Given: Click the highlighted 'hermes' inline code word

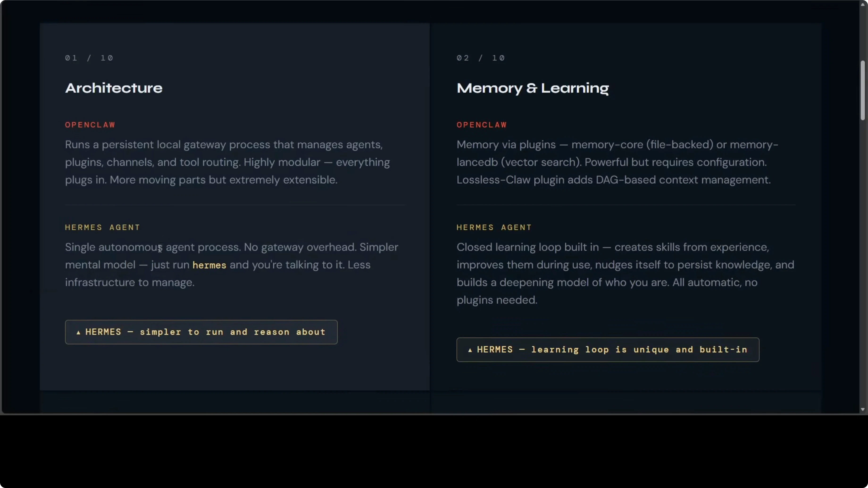Looking at the screenshot, I should [x=209, y=265].
